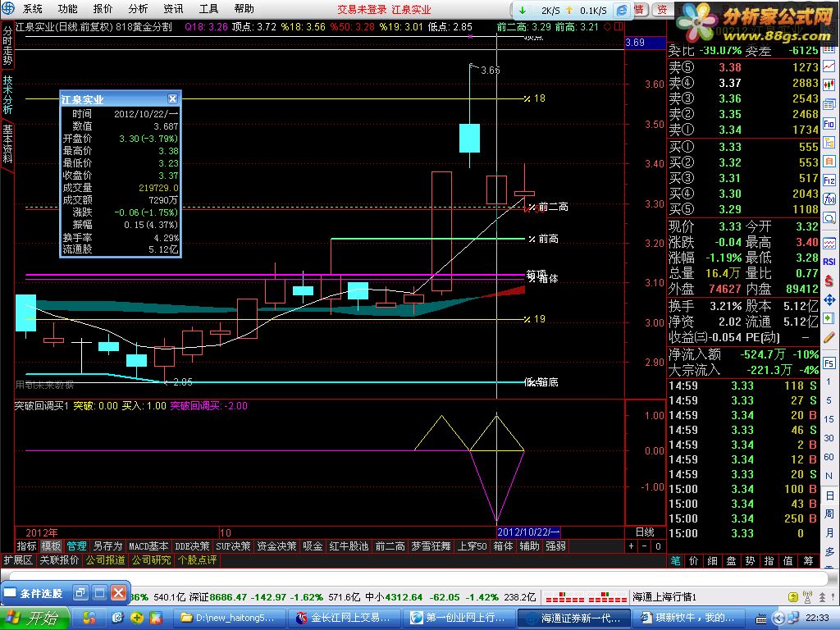Viewport: 840px width, 630px height.
Task: Click the line chart icon in right toolbar
Action: (829, 66)
